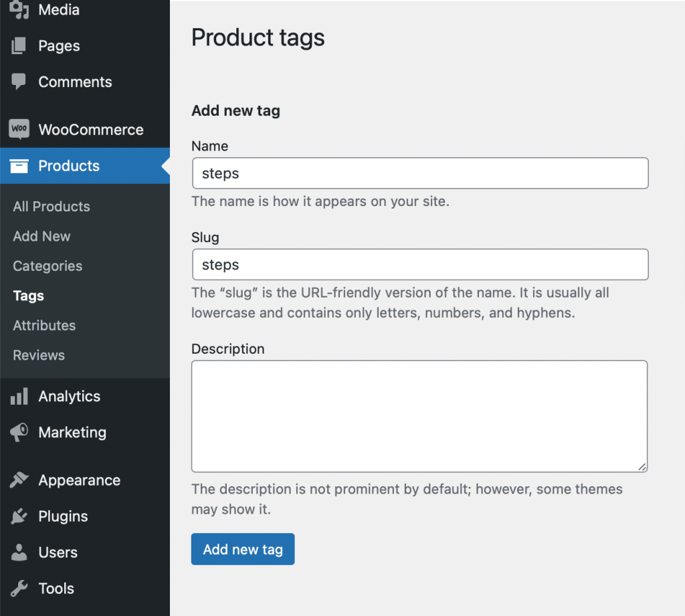Click the Users person icon
This screenshot has width=685, height=616.
[19, 552]
